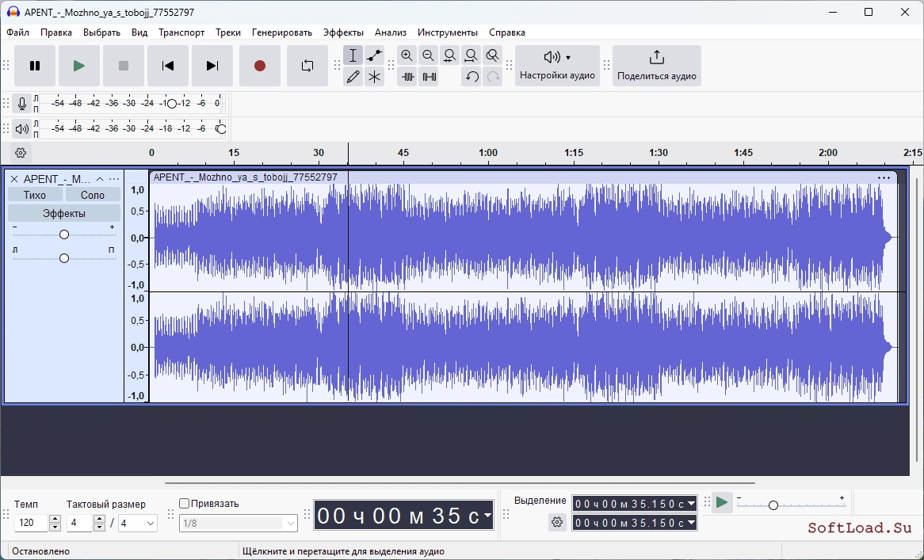Click the speaker playback meter icon
This screenshot has width=924, height=560.
click(22, 128)
